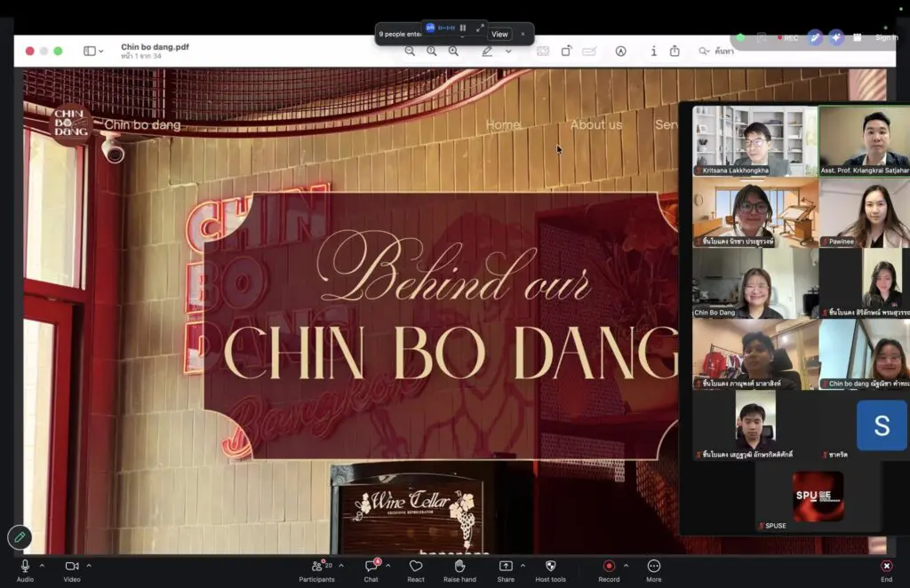Expand Video options arrow

[89, 566]
